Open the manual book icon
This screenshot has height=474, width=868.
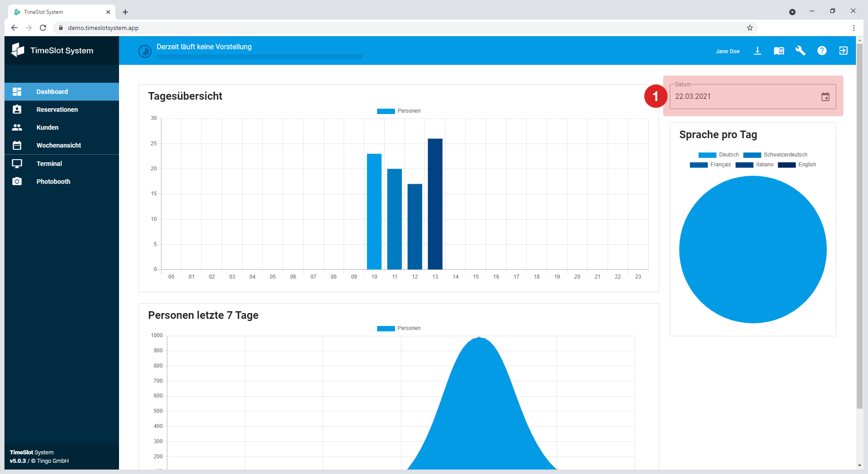(x=779, y=51)
